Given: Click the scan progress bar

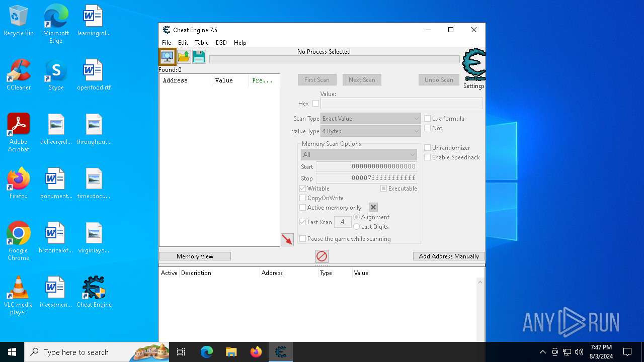Looking at the screenshot, I should [334, 59].
